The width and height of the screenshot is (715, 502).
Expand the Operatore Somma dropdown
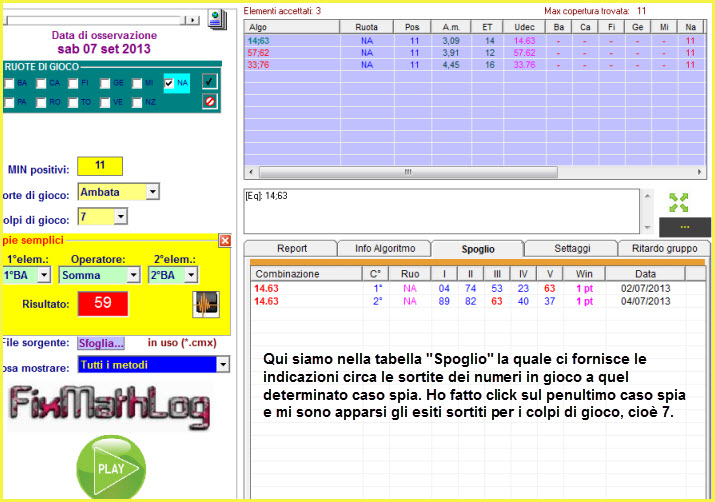click(x=131, y=275)
